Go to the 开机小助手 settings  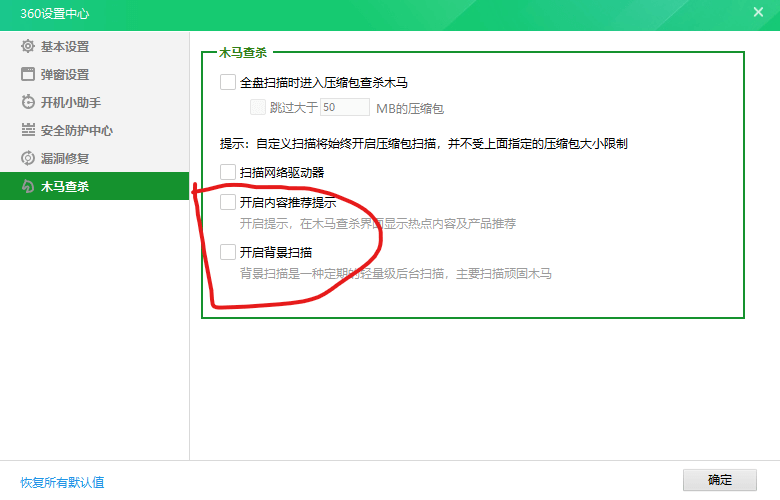[71, 102]
